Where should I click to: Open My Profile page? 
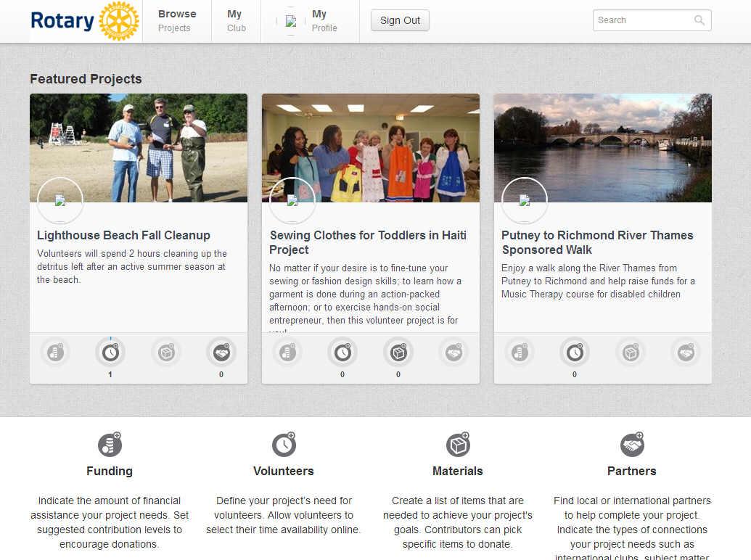click(x=324, y=20)
